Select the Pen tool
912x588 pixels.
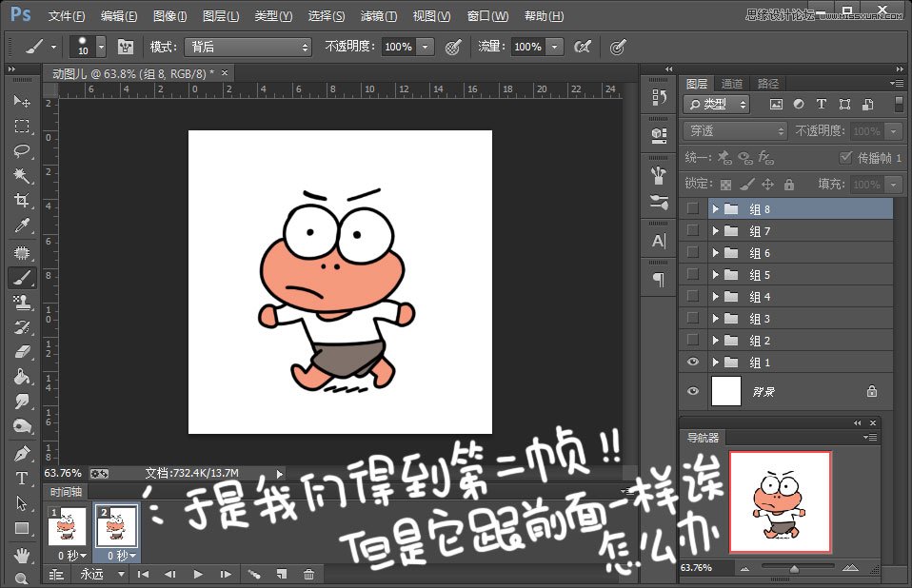pyautogui.click(x=22, y=453)
